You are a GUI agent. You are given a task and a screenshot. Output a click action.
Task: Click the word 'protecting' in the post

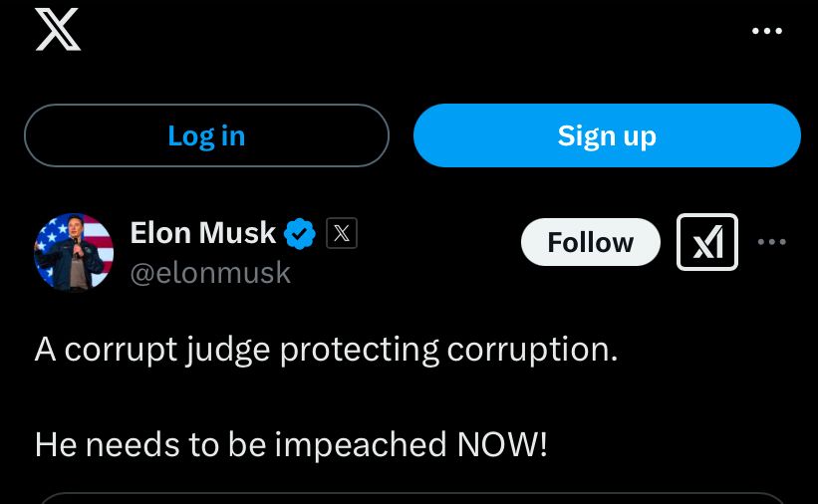(x=359, y=350)
